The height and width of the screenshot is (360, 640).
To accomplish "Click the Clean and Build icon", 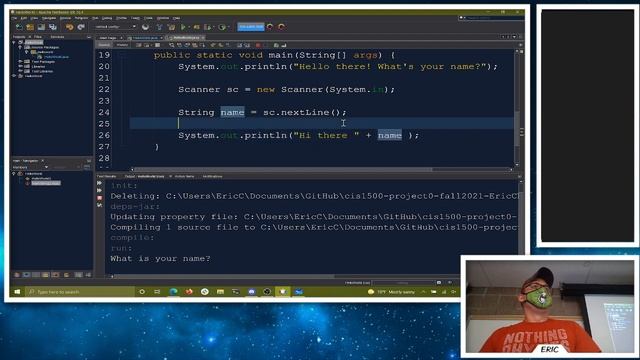I will 171,27.
